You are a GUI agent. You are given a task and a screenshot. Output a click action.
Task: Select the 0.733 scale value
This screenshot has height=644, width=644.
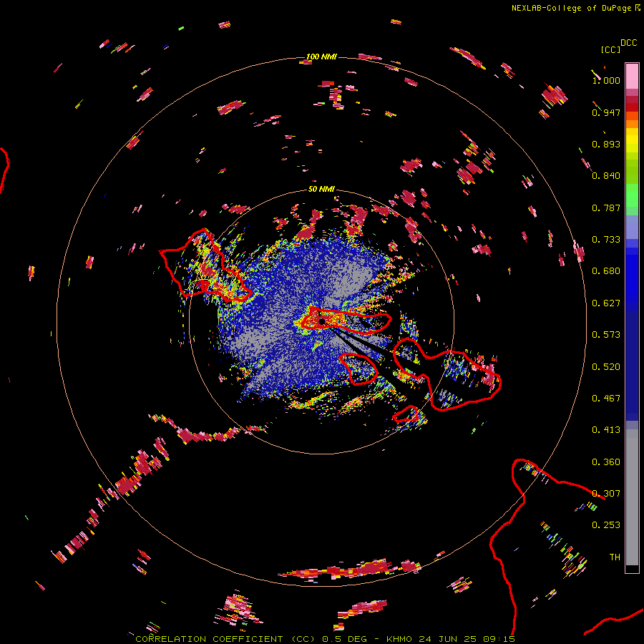click(x=606, y=240)
